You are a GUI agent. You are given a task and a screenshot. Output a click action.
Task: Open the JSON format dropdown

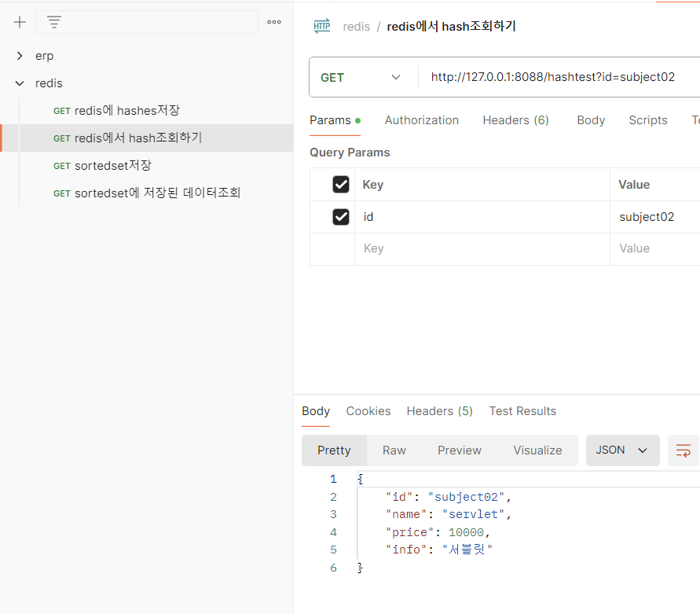pyautogui.click(x=622, y=450)
